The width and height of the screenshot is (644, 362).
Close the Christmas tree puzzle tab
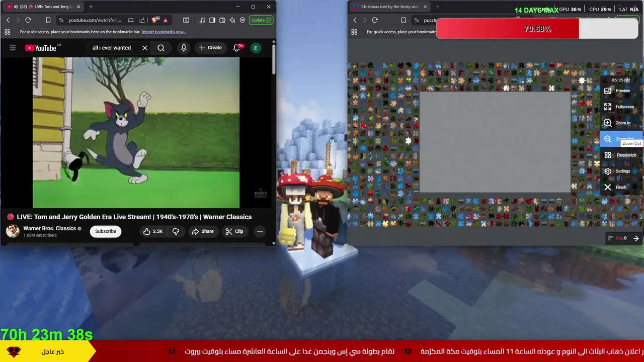click(425, 7)
